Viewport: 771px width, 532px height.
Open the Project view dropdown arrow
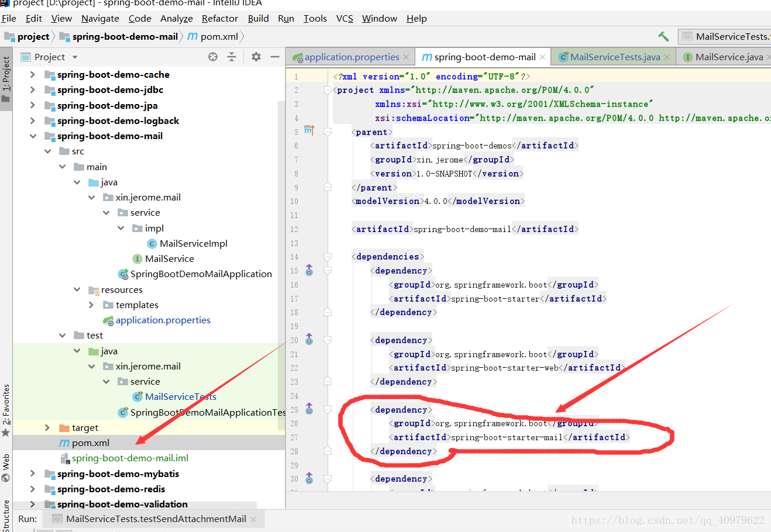point(75,57)
